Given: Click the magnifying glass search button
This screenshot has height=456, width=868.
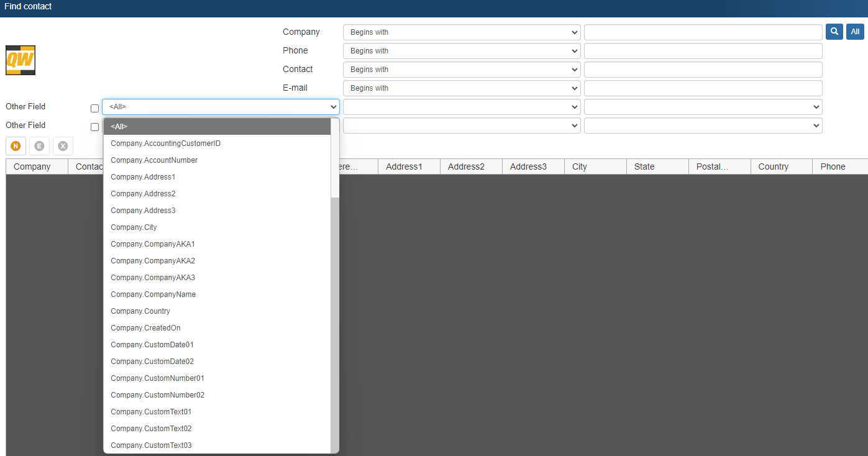Looking at the screenshot, I should [834, 32].
